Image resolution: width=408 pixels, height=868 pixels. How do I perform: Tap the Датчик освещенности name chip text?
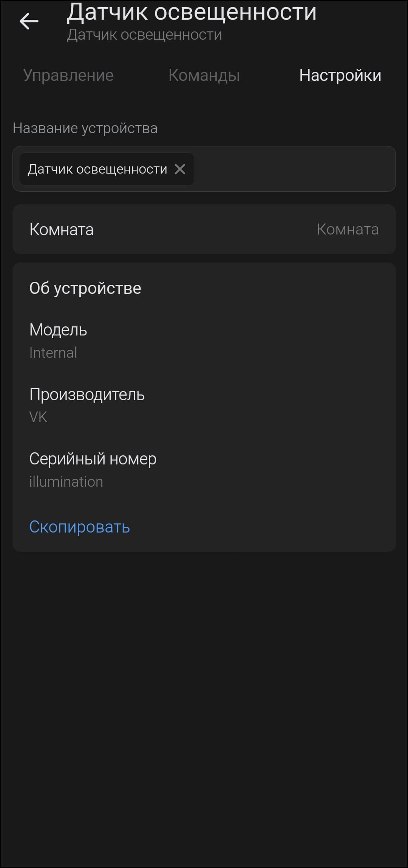click(97, 169)
